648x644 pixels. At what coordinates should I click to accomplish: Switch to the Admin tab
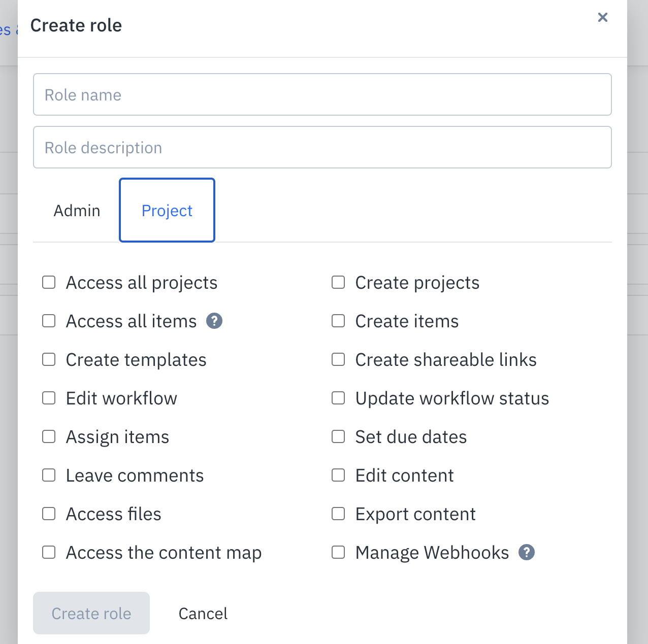(x=77, y=210)
